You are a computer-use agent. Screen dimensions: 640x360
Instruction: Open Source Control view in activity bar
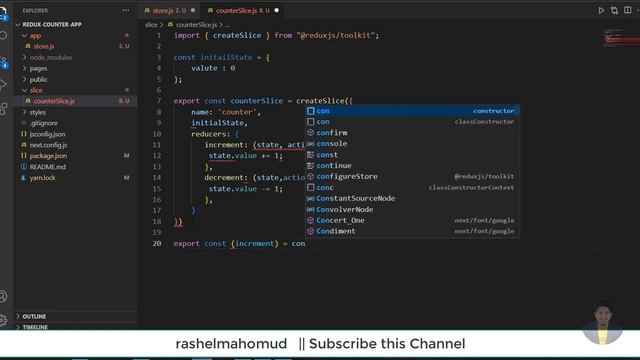[x=4, y=61]
